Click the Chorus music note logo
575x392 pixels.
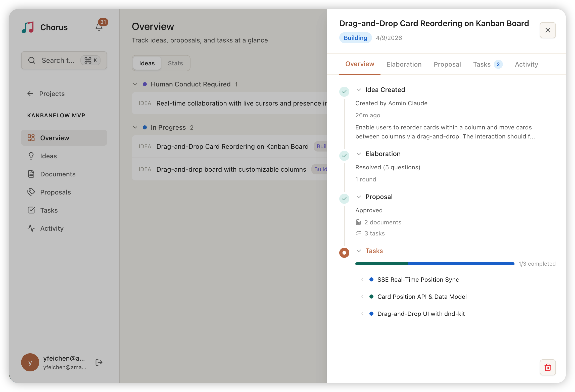pyautogui.click(x=28, y=27)
